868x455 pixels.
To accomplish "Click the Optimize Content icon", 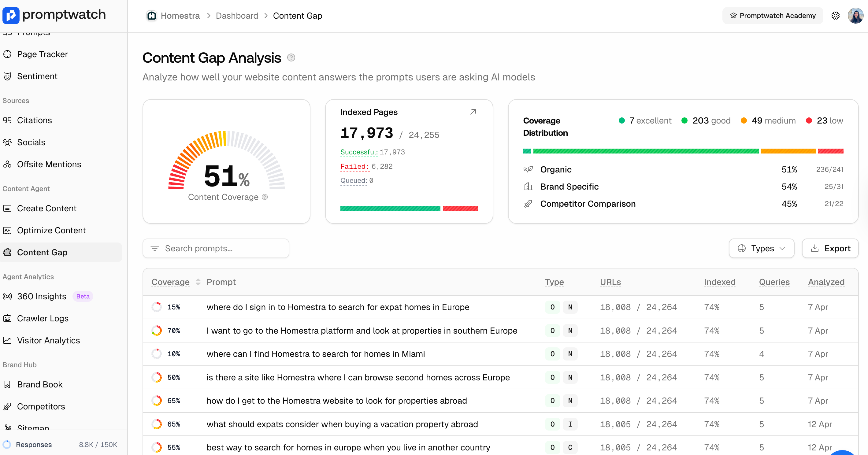I will coord(7,230).
